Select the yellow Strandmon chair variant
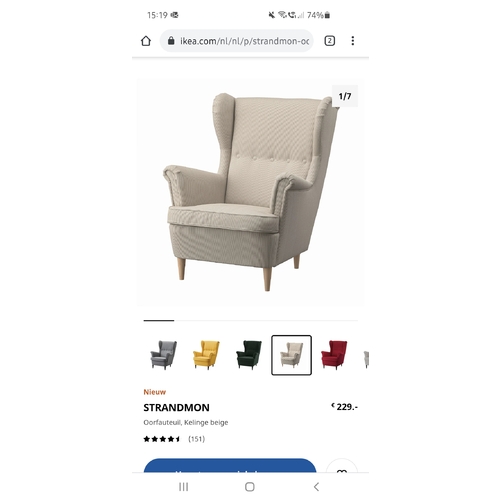Screen dimensions: 500x500 point(206,355)
